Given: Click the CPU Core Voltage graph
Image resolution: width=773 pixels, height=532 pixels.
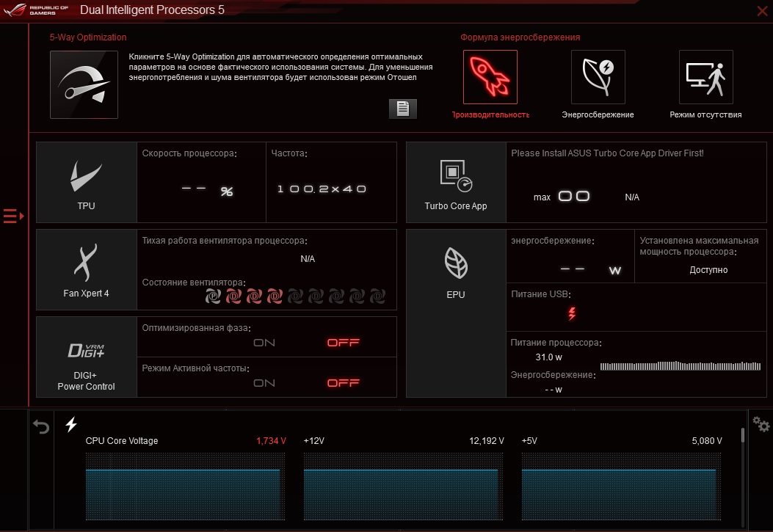Looking at the screenshot, I should click(186, 487).
